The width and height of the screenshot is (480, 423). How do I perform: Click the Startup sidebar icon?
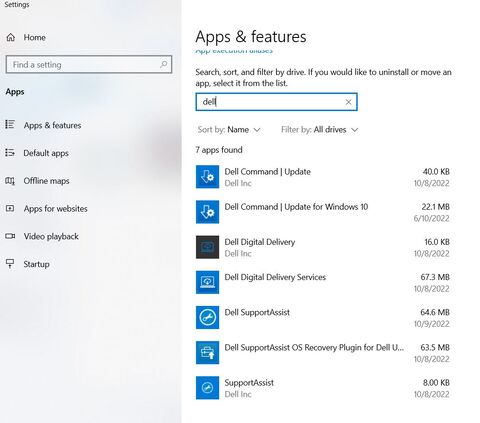[10, 264]
